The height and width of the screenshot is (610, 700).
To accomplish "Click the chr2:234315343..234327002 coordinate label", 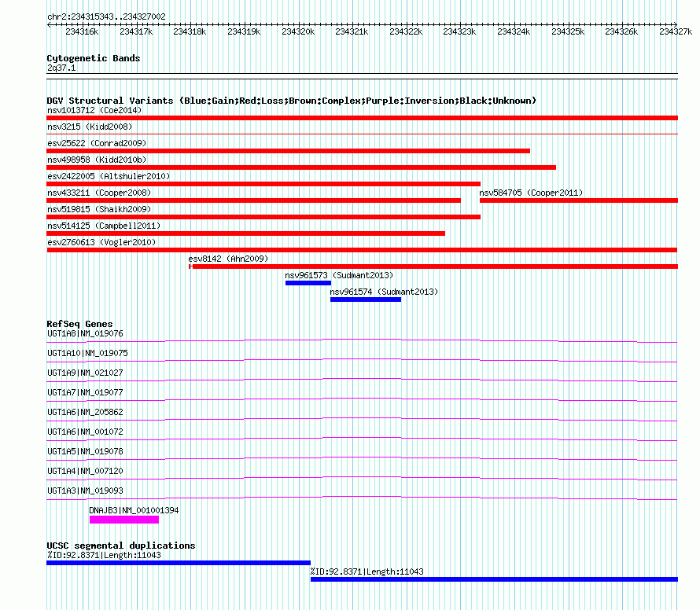I will (x=106, y=17).
